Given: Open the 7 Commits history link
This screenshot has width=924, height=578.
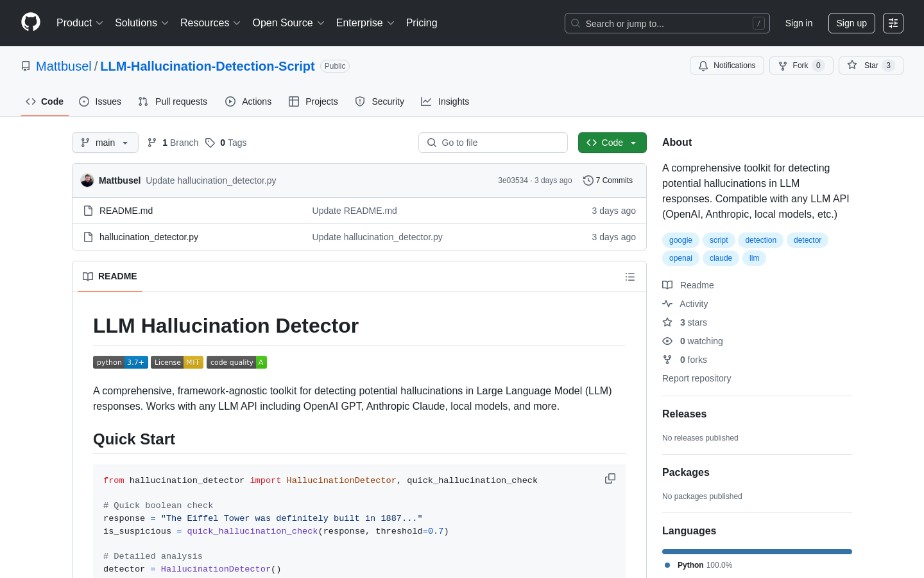Looking at the screenshot, I should click(x=608, y=180).
